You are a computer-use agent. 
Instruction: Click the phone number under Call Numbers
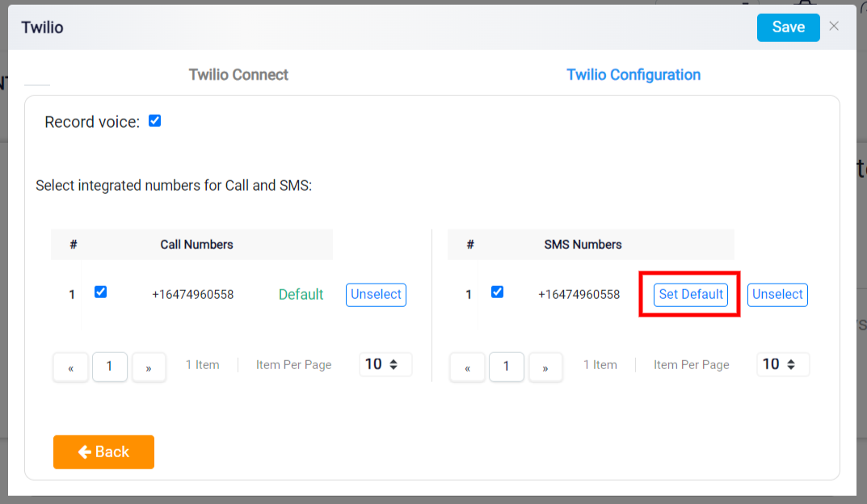coord(193,295)
